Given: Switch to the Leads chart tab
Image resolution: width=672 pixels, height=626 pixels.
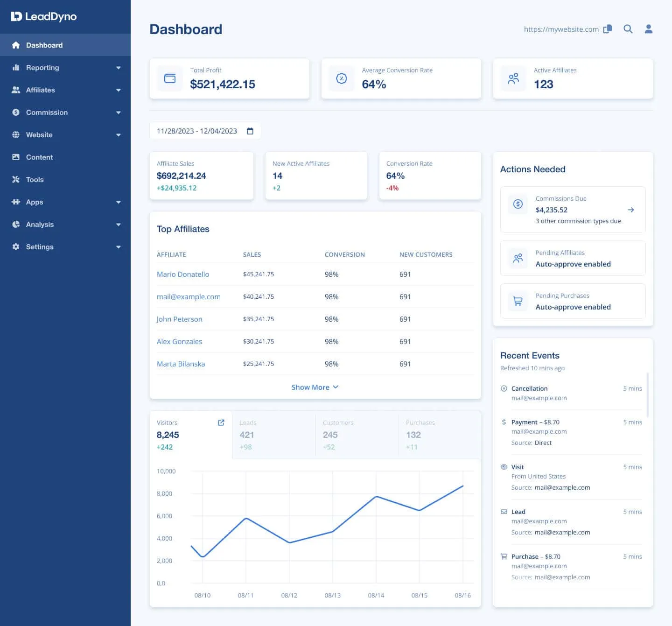Looking at the screenshot, I should [274, 435].
